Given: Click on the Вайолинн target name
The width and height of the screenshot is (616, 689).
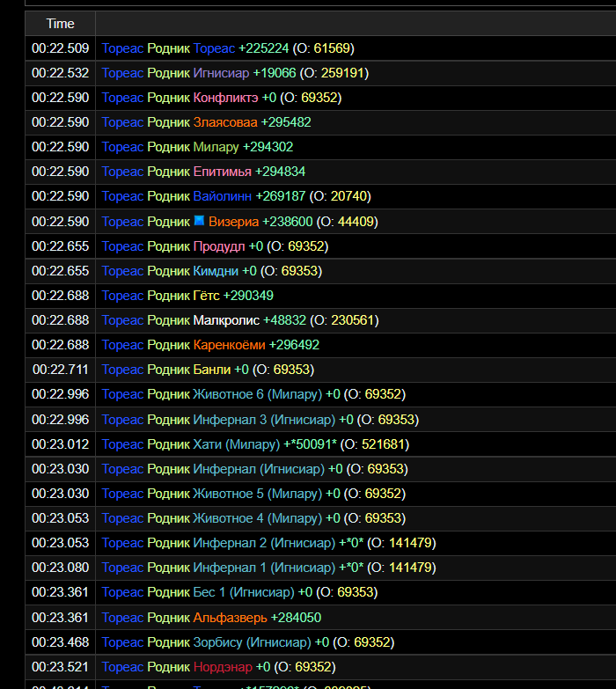Looking at the screenshot, I should (x=223, y=196).
